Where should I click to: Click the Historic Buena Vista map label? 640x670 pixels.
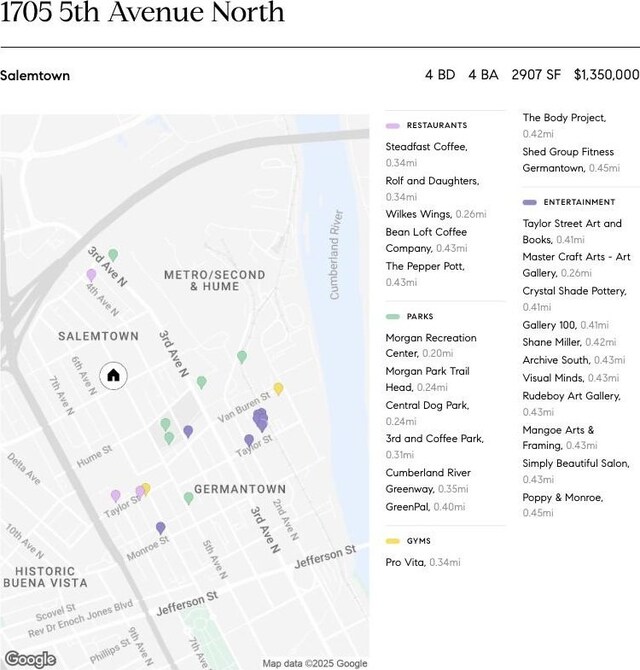point(45,577)
